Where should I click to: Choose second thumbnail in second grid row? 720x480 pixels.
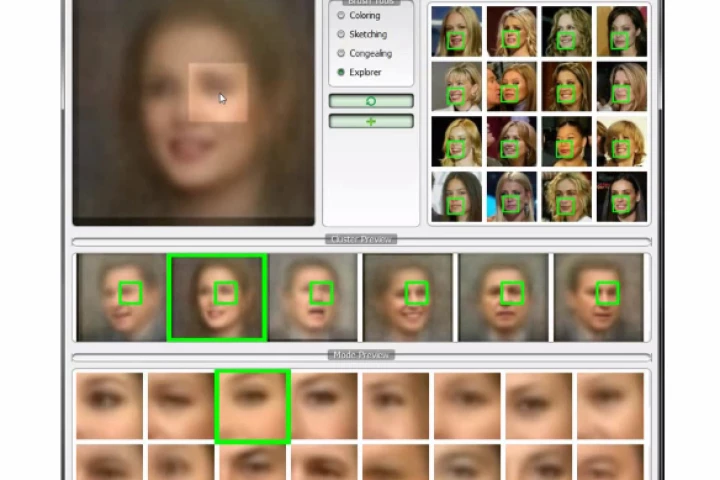(x=512, y=86)
